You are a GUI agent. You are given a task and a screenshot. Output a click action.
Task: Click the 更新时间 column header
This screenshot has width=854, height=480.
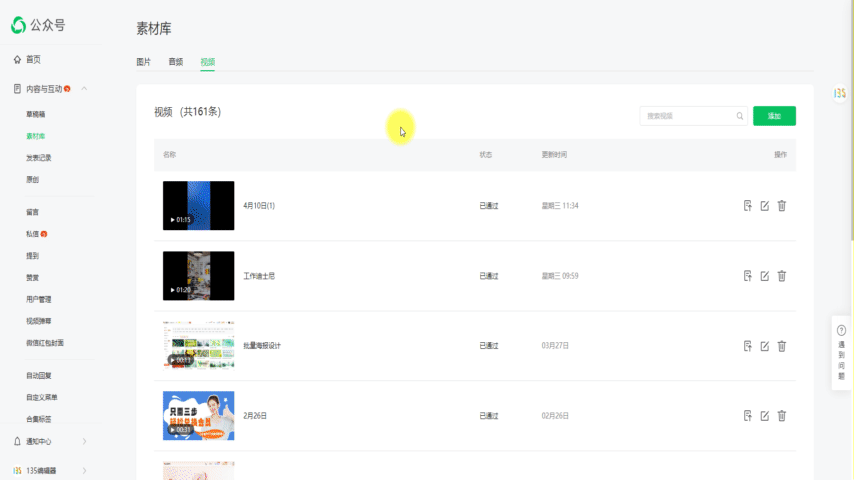tap(554, 155)
